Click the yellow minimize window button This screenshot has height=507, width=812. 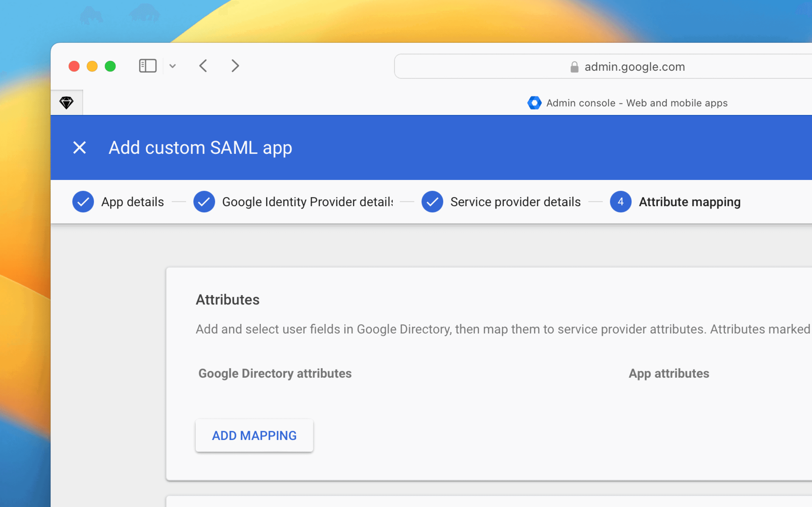click(92, 66)
